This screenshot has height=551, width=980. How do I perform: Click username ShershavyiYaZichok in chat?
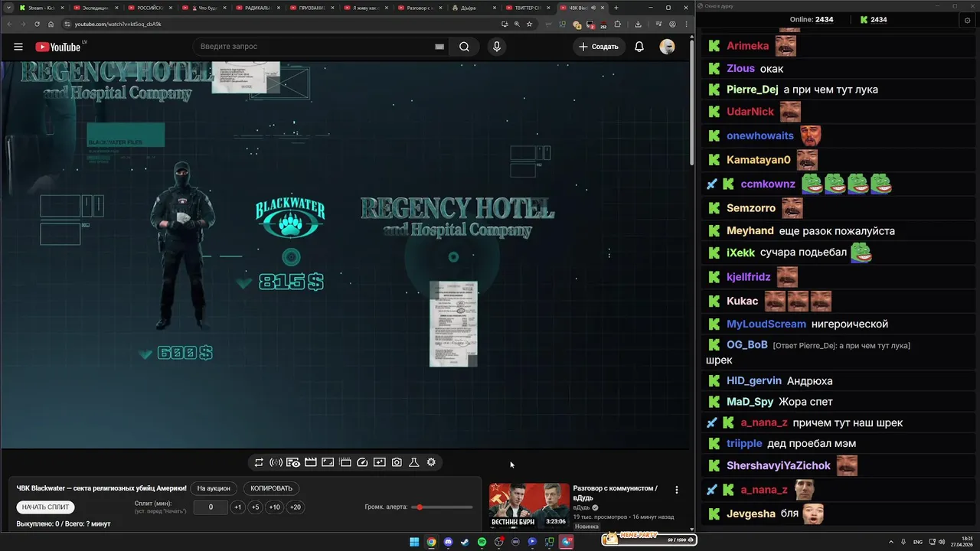coord(779,465)
